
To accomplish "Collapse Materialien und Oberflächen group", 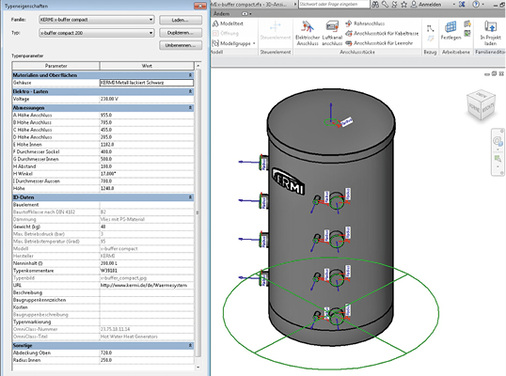I will pyautogui.click(x=190, y=75).
